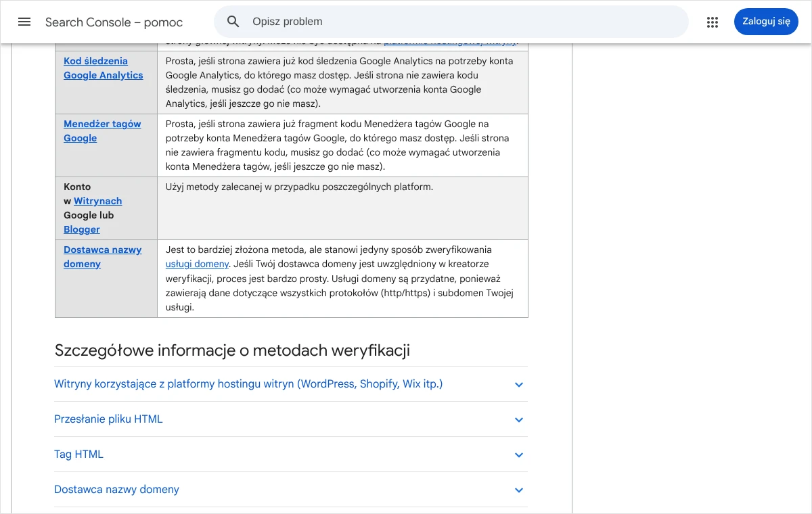Click 'Jest to bardziej złożona metoda' paragraph
812x514 pixels.
(340, 278)
